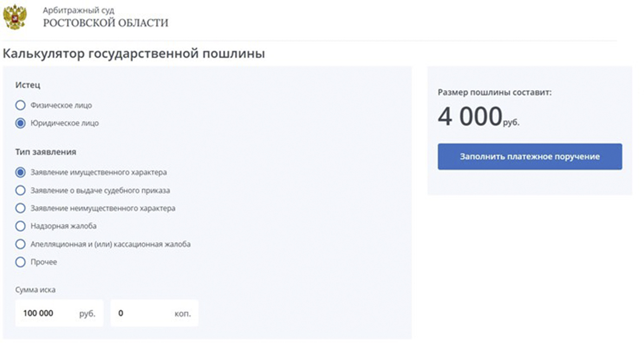This screenshot has width=644, height=346.
Task: Click the коп. suffix in amount field
Action: click(x=182, y=314)
